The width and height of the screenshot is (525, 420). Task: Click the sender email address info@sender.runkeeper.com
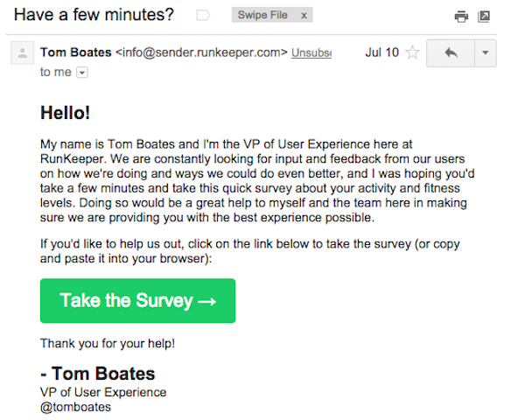click(x=202, y=52)
